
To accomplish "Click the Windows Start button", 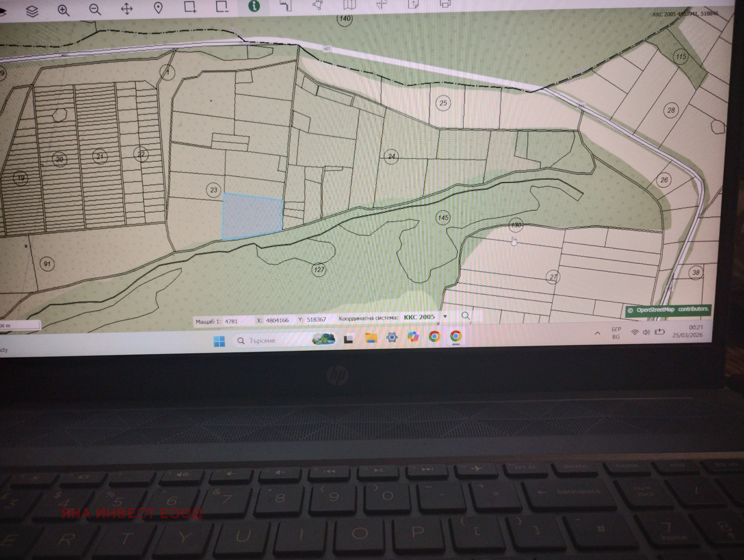I will point(219,341).
